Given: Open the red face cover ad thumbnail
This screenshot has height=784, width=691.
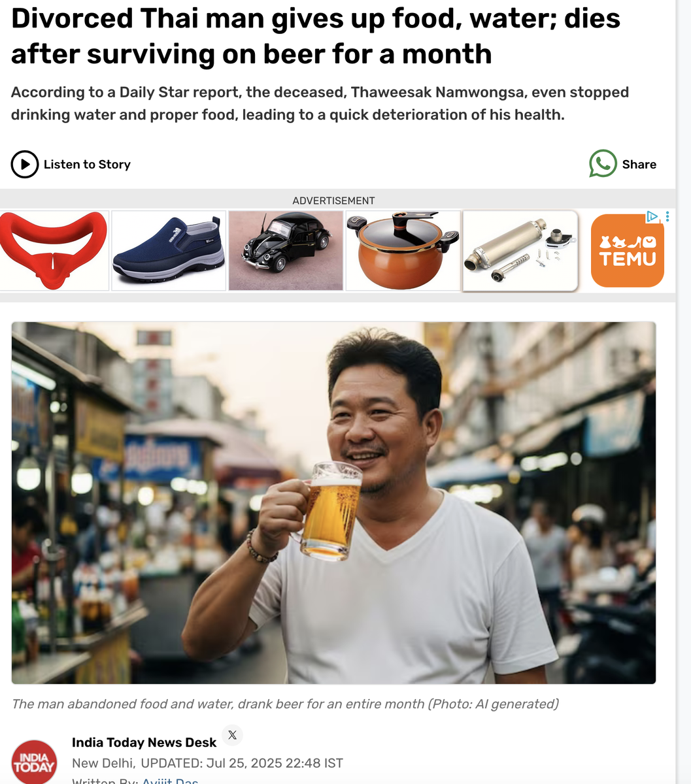Looking at the screenshot, I should 54,250.
